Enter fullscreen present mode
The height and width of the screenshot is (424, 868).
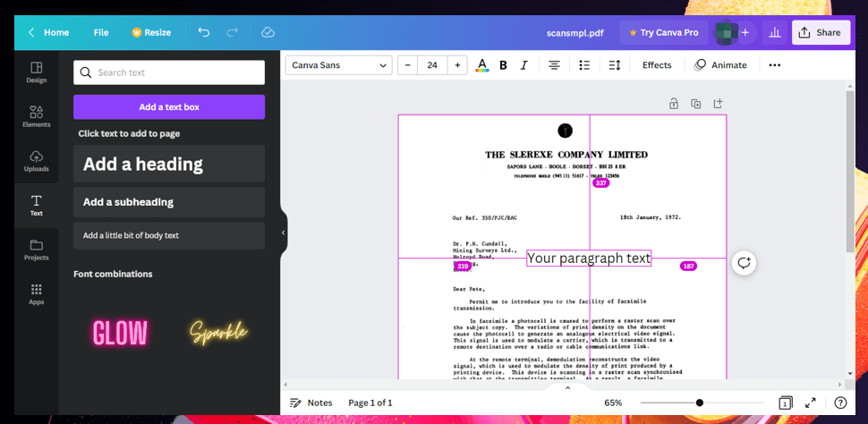[x=811, y=403]
